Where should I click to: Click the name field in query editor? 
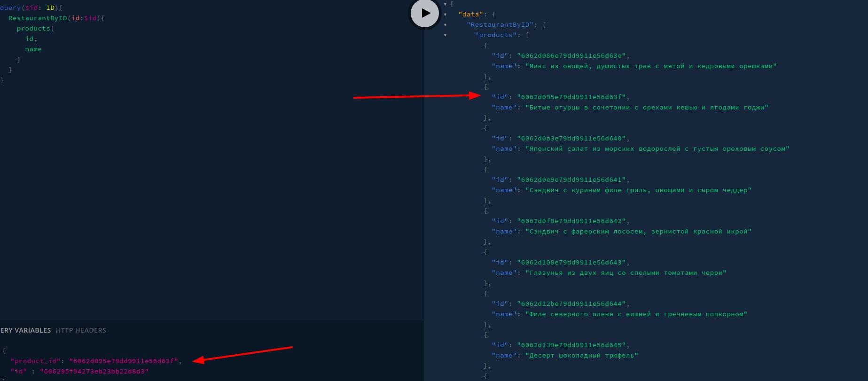pyautogui.click(x=33, y=49)
